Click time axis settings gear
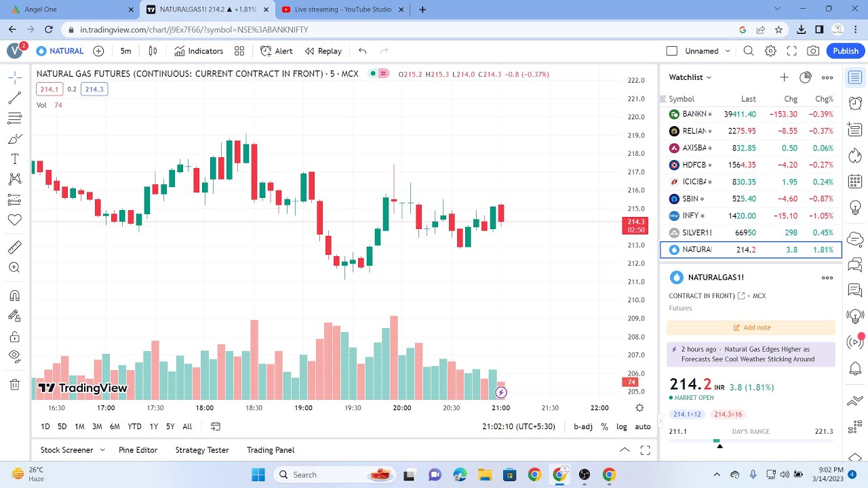Screen dimensions: 868x488 click(x=639, y=408)
